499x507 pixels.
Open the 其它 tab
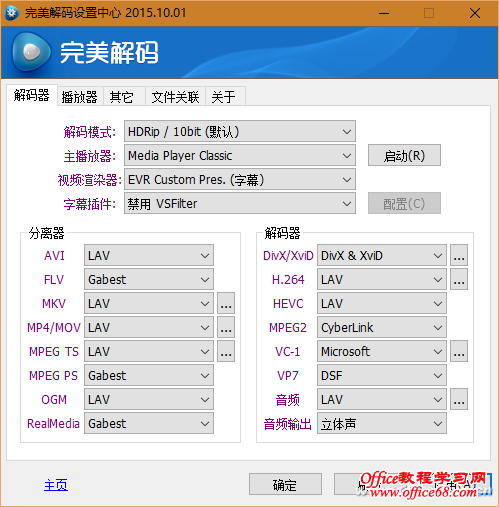124,97
